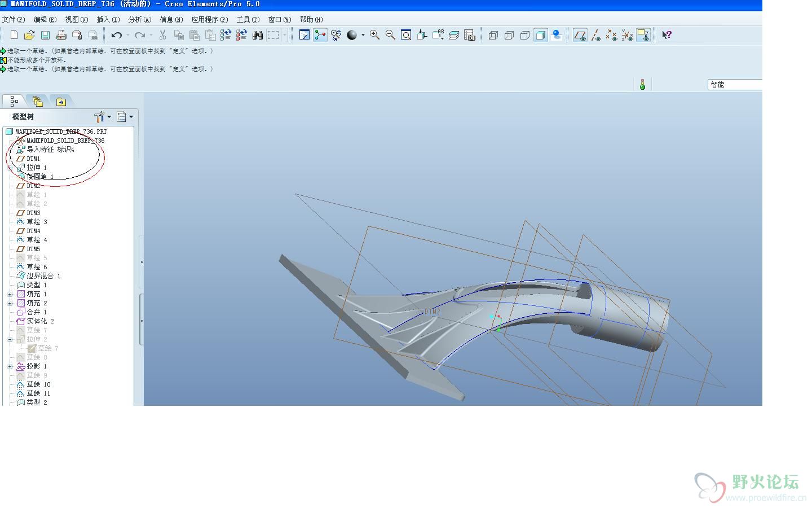The width and height of the screenshot is (812, 508).
Task: Open the 编辑 menu
Action: point(45,19)
